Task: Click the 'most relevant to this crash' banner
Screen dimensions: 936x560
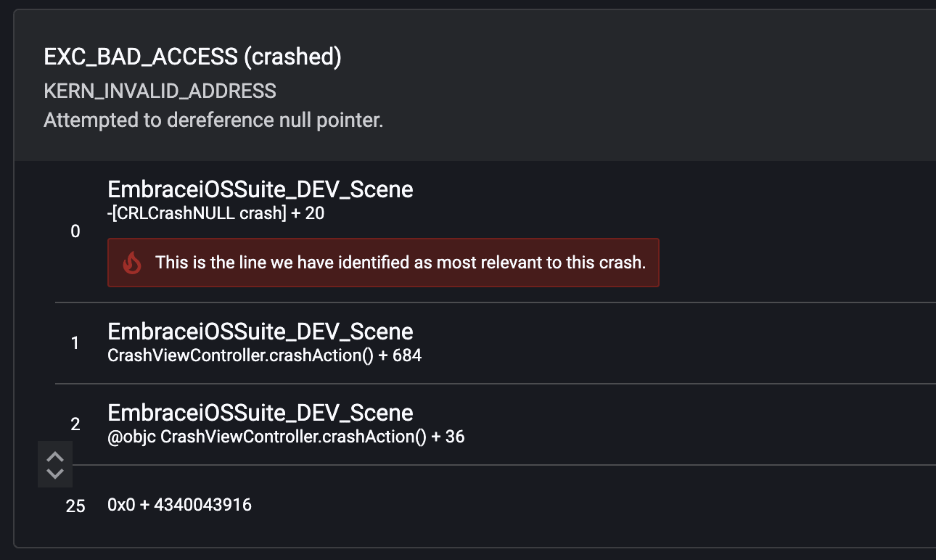Action: pyautogui.click(x=383, y=263)
